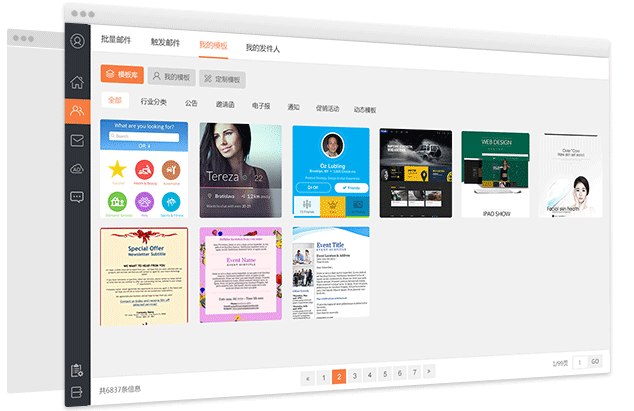The height and width of the screenshot is (411, 634).
Task: Click the gray 我的模板 button
Action: tap(171, 77)
